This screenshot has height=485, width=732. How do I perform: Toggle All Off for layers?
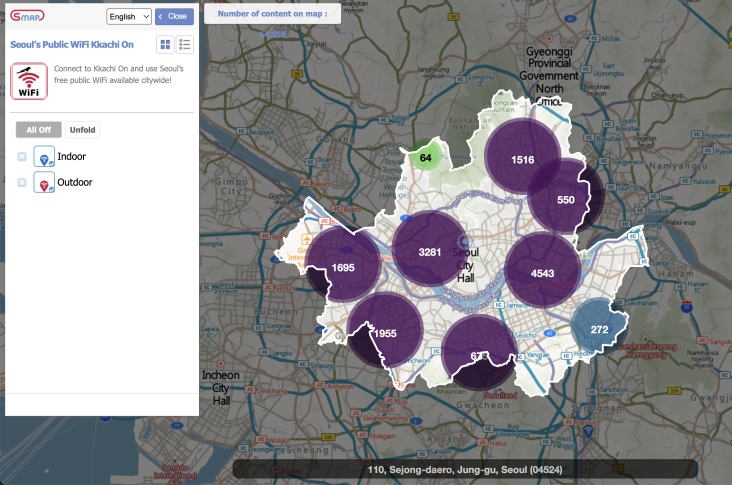(38, 130)
